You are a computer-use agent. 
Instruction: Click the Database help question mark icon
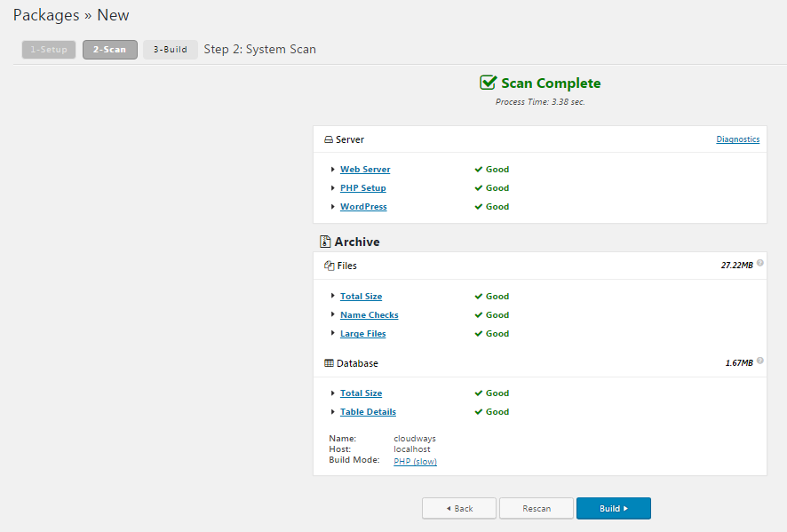pyautogui.click(x=760, y=361)
